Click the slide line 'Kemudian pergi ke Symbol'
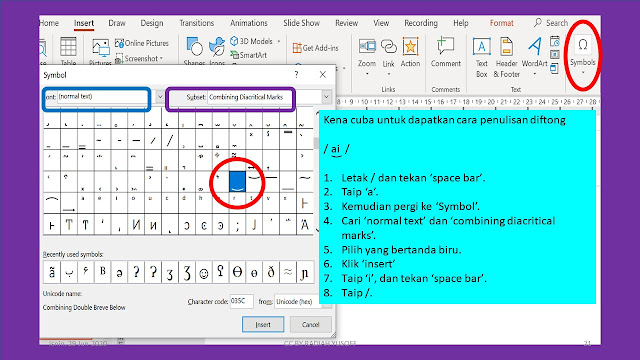The width and height of the screenshot is (640, 360). point(411,207)
